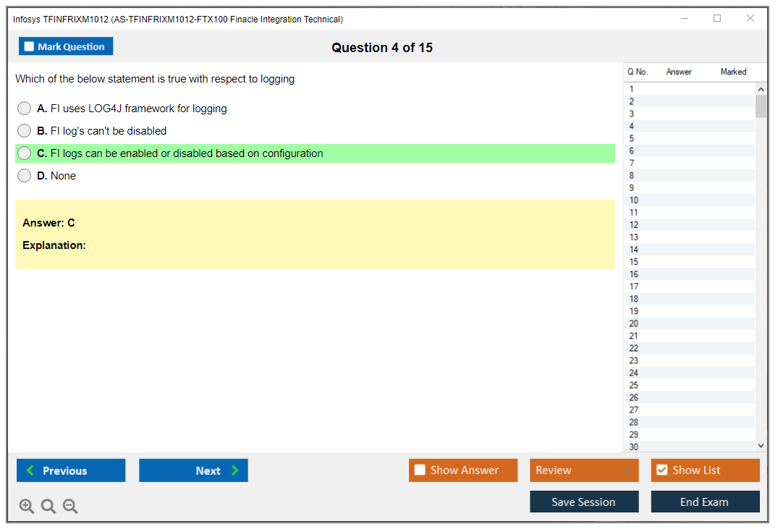The width and height of the screenshot is (778, 532).
Task: Enable the Show Answer checkbox
Action: click(x=420, y=470)
